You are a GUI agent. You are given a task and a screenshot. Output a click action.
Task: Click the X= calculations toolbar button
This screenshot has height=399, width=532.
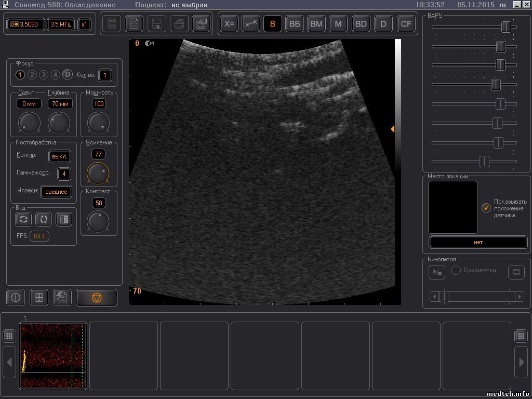[229, 24]
